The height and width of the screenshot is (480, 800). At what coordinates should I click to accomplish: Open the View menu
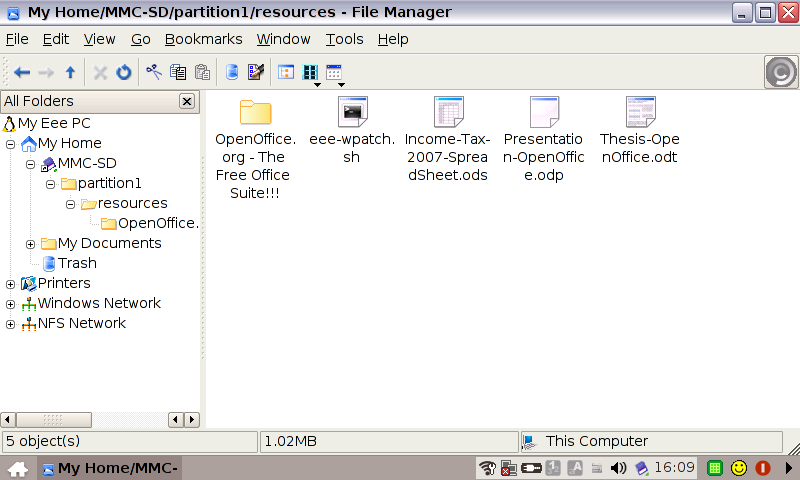(x=99, y=39)
